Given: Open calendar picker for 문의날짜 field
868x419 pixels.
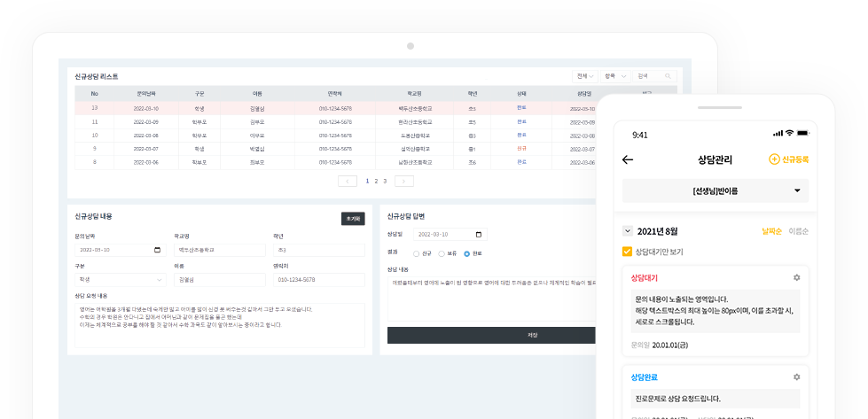Looking at the screenshot, I should pyautogui.click(x=157, y=250).
